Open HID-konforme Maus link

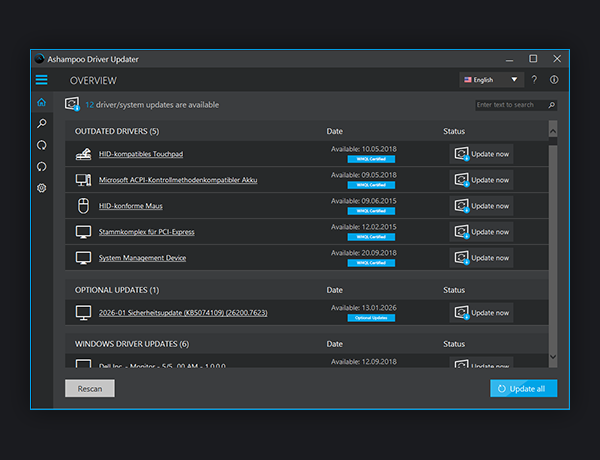(x=130, y=206)
